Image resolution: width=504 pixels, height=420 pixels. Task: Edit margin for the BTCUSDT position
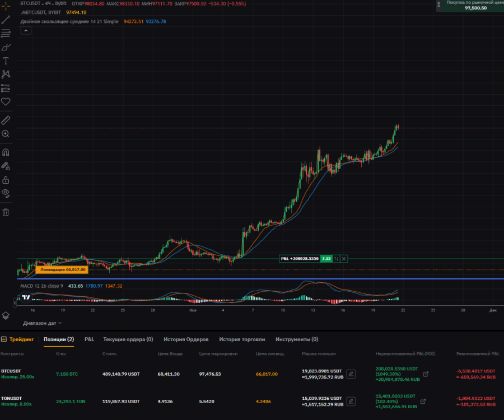pos(351,374)
